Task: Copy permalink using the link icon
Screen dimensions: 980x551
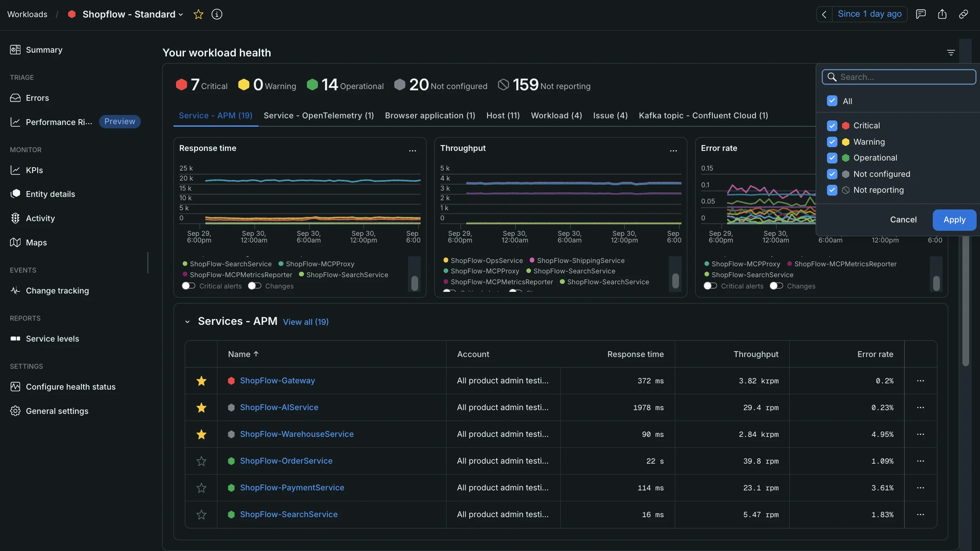Action: tap(963, 14)
